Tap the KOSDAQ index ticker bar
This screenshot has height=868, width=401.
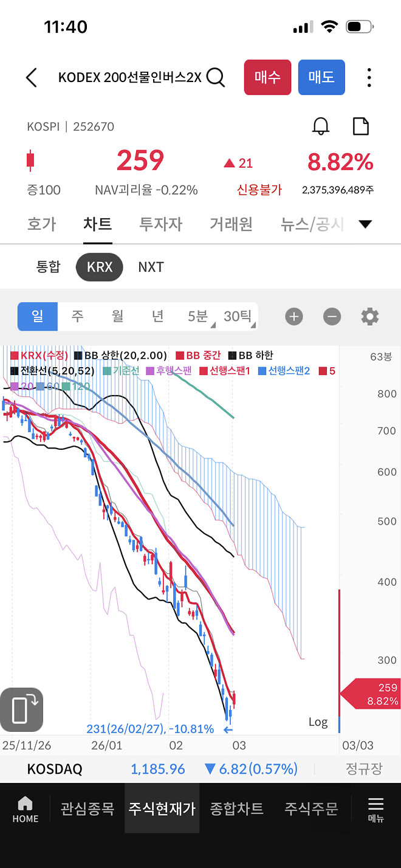(x=200, y=769)
